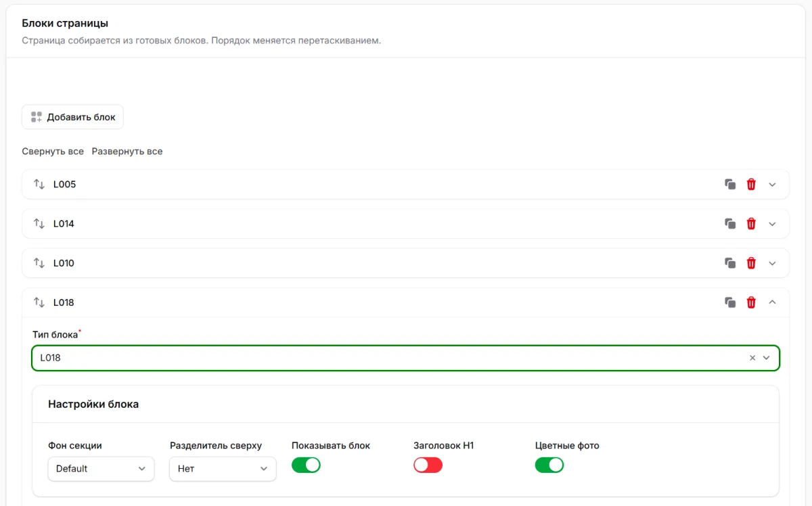Duplicate block L005 with the copy icon
This screenshot has height=506, width=812.
[x=730, y=184]
